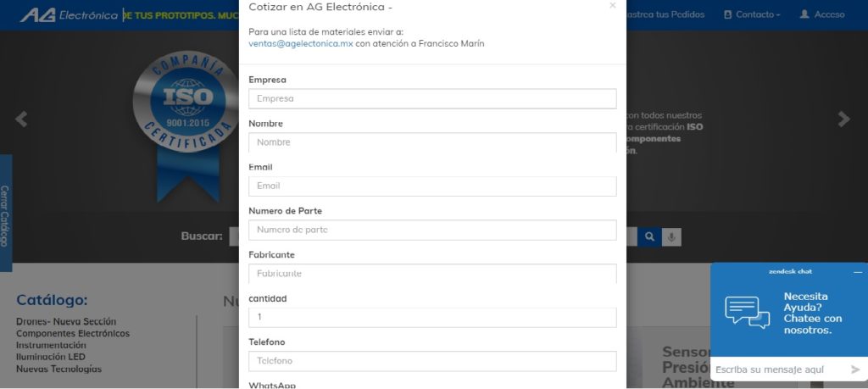Select Drones- Nueva Sección catalog item
This screenshot has width=868, height=389.
66,322
